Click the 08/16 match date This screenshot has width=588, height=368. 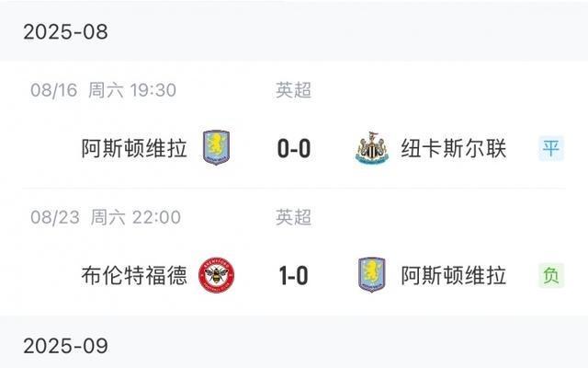[x=51, y=90]
